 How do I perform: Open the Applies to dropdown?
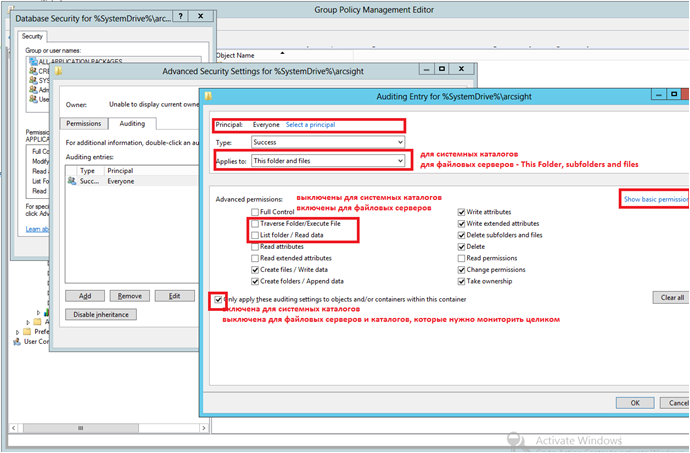pyautogui.click(x=328, y=161)
